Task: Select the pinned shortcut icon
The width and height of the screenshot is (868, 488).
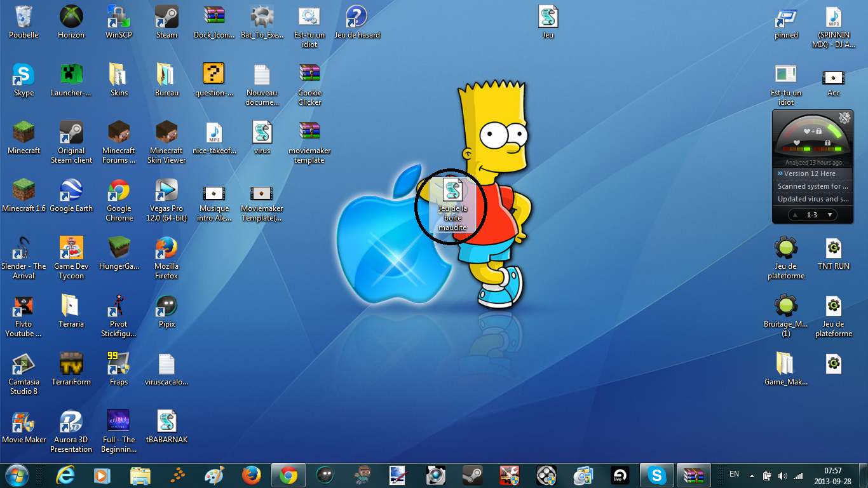Action: coord(786,22)
